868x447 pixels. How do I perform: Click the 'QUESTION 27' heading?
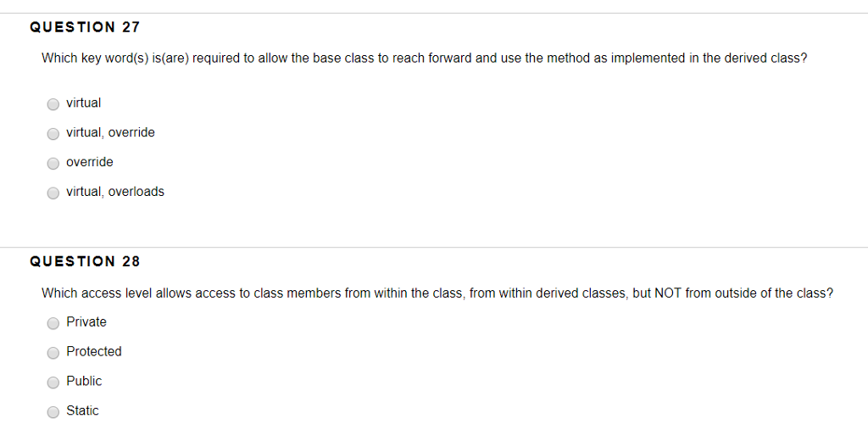(85, 27)
